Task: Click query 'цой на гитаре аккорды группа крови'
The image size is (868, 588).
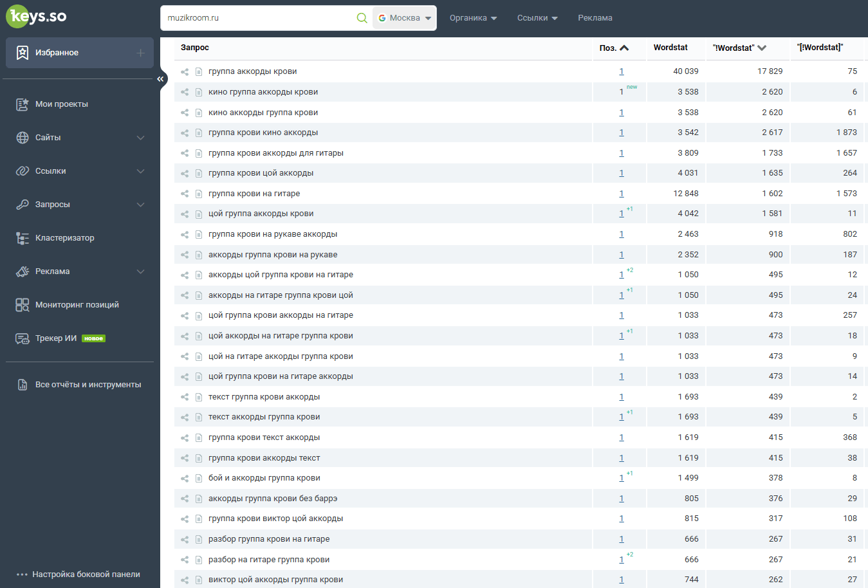Action: click(281, 356)
